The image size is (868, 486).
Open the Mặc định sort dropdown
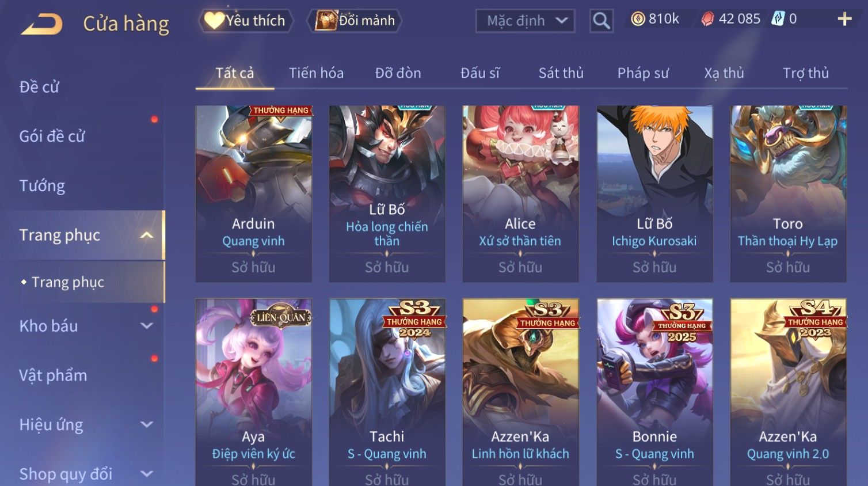[525, 21]
